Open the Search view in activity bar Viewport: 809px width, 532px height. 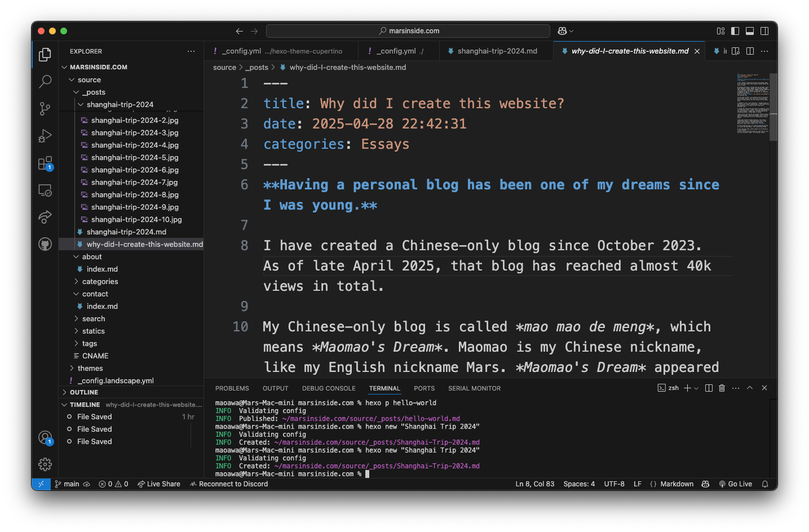point(45,81)
